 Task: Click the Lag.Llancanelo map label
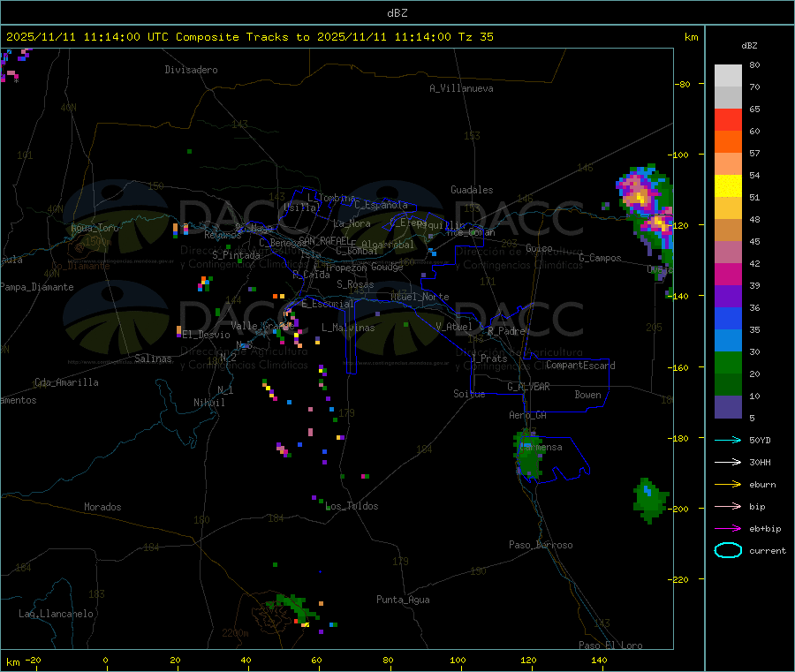[57, 614]
